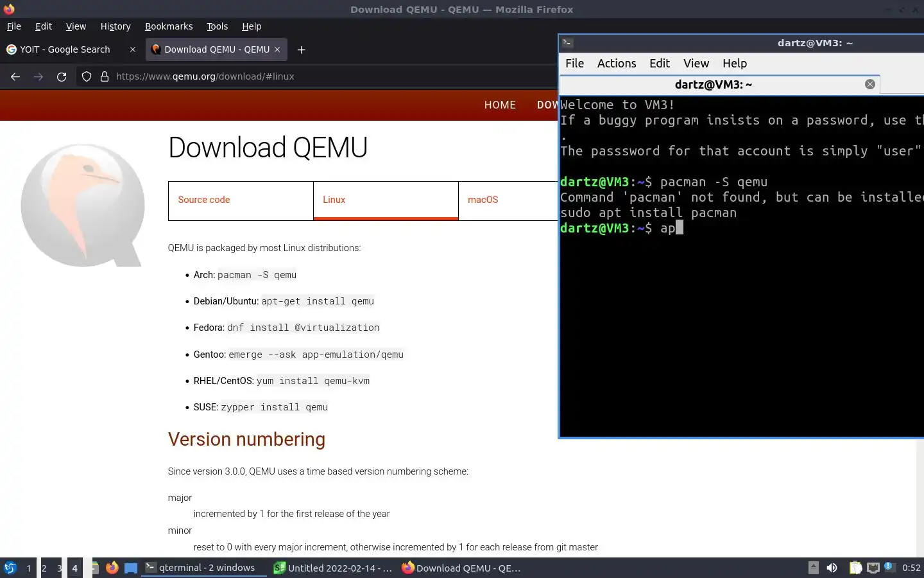This screenshot has height=578, width=924.
Task: Click the Download QEMU page heading
Action: click(x=268, y=148)
